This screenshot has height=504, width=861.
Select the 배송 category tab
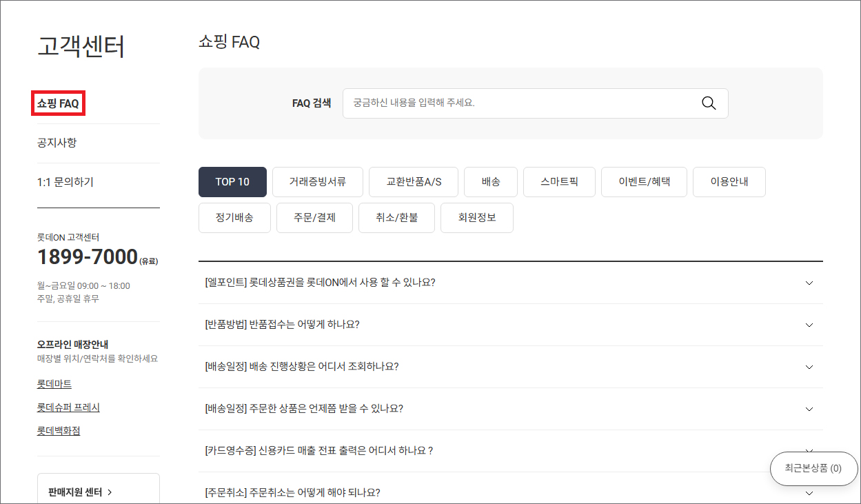tap(491, 182)
